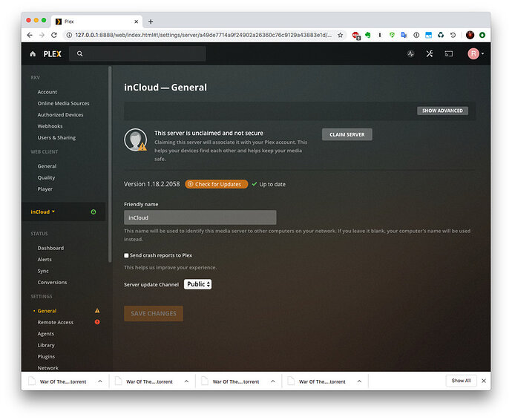
Task: Open Library settings
Action: click(46, 345)
